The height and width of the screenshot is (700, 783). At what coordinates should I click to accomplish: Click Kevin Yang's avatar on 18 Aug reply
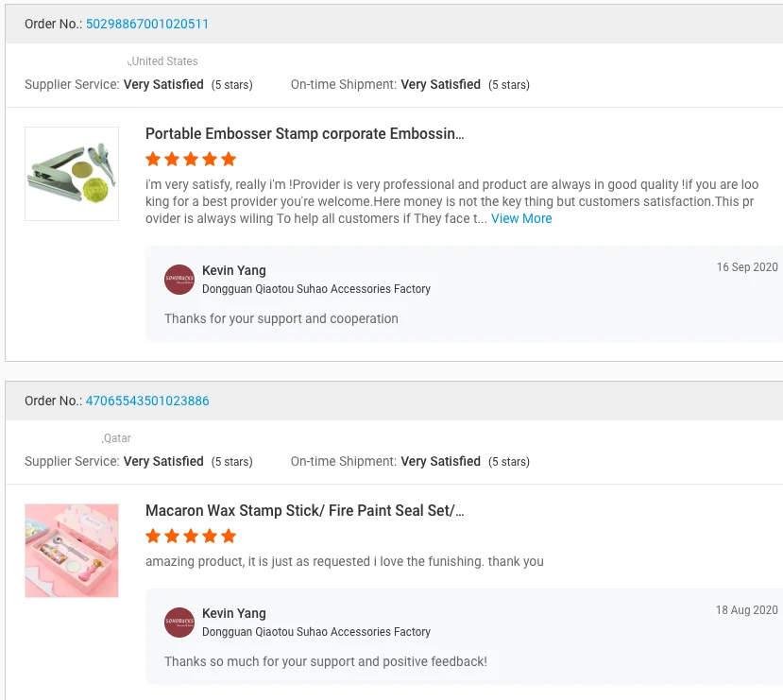coord(179,623)
